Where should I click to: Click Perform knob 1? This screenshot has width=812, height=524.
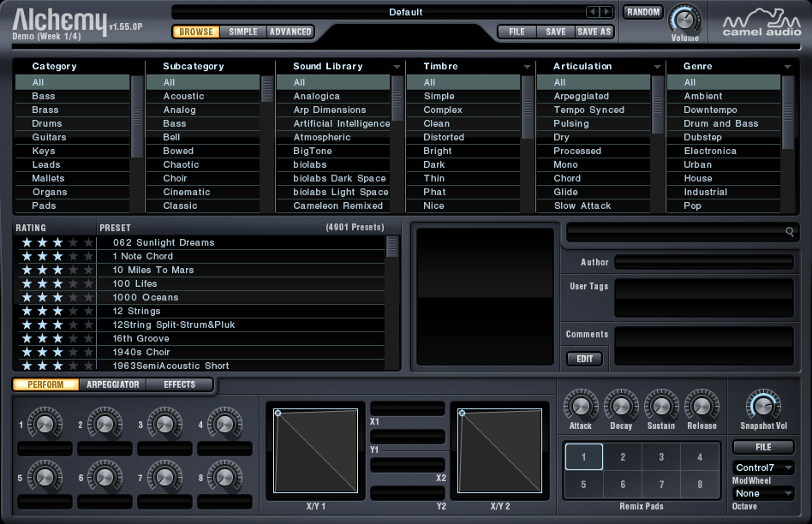tap(45, 424)
